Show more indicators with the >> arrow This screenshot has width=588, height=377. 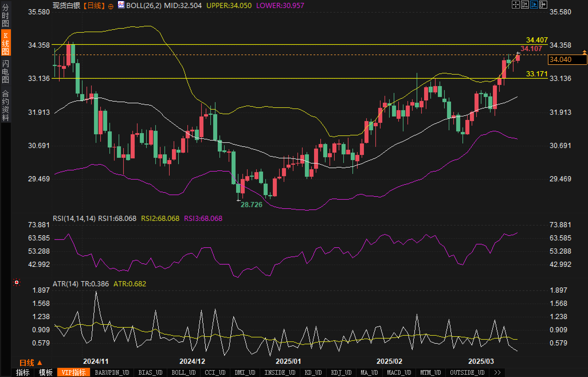pyautogui.click(x=497, y=372)
